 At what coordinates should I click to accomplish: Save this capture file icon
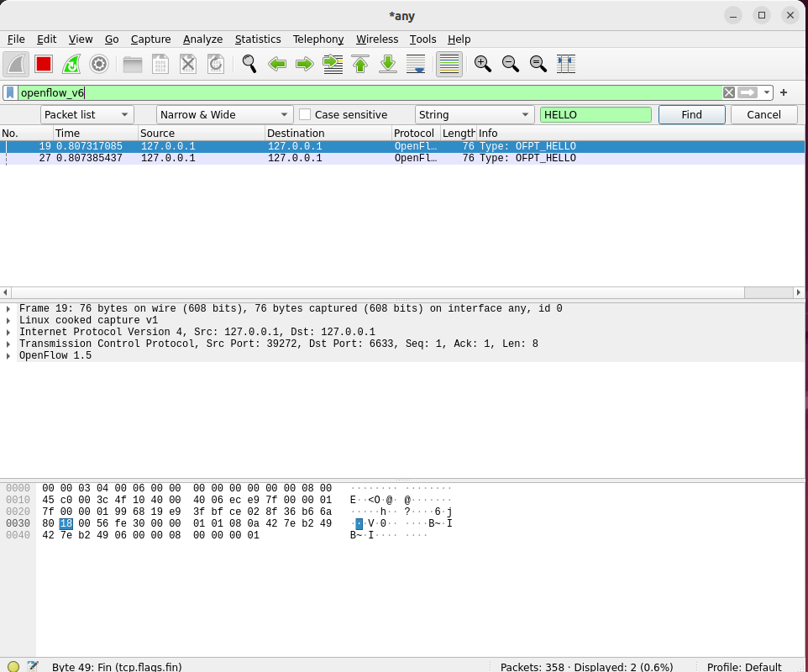[x=160, y=64]
